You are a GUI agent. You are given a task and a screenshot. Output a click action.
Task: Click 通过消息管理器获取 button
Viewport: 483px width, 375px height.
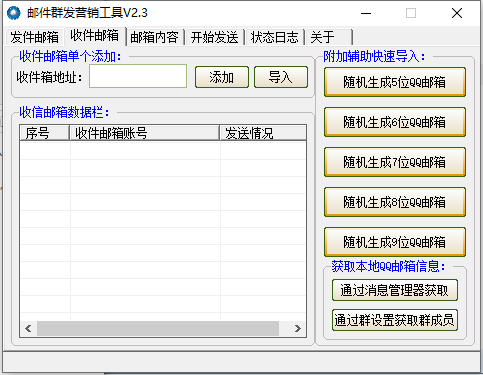[395, 290]
